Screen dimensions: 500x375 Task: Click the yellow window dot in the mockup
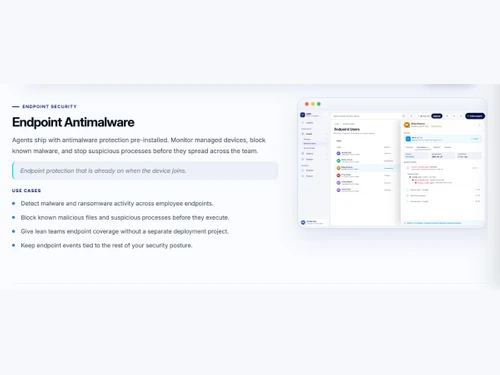point(313,104)
